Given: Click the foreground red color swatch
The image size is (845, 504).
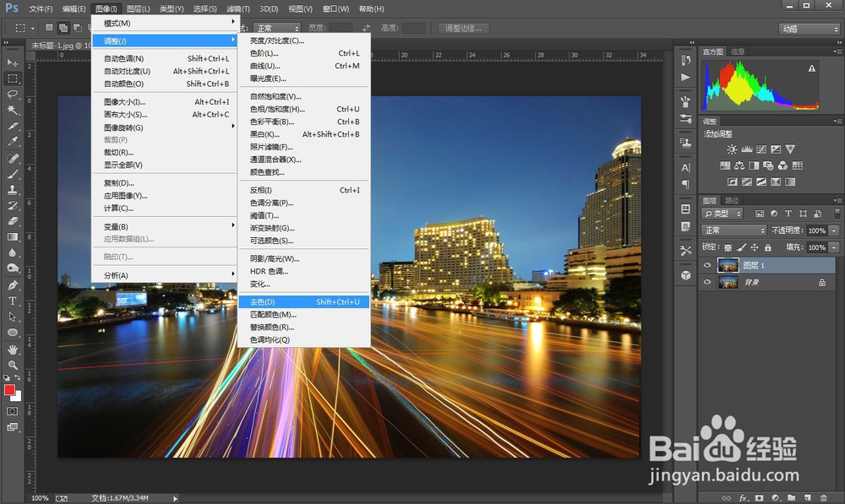Looking at the screenshot, I should pos(9,390).
